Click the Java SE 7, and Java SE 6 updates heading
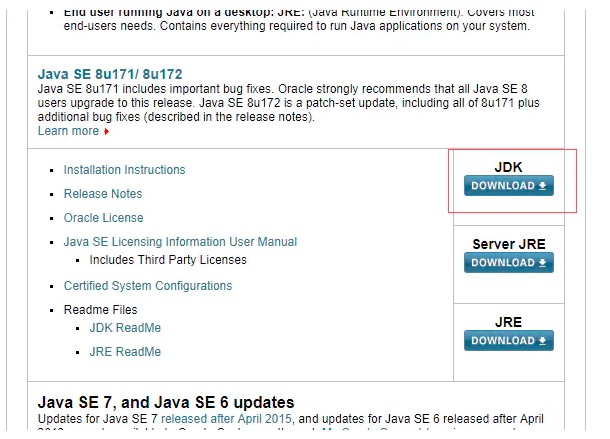 pos(166,402)
